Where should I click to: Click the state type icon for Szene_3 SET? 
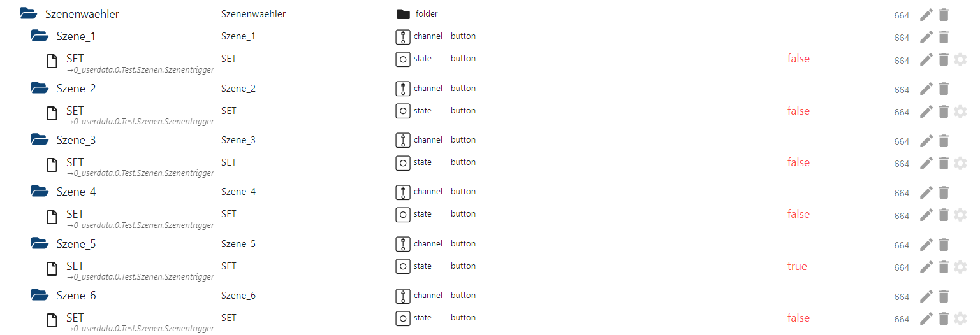(403, 163)
